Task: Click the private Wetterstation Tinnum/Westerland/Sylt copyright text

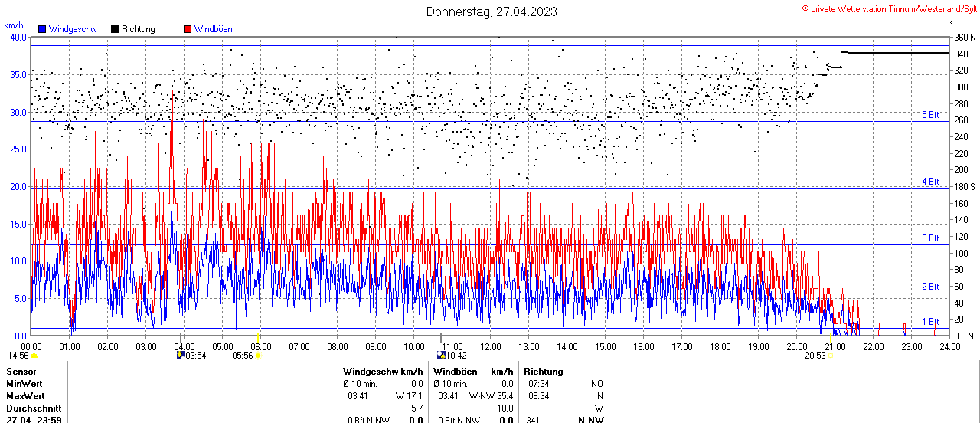Action: pyautogui.click(x=889, y=8)
